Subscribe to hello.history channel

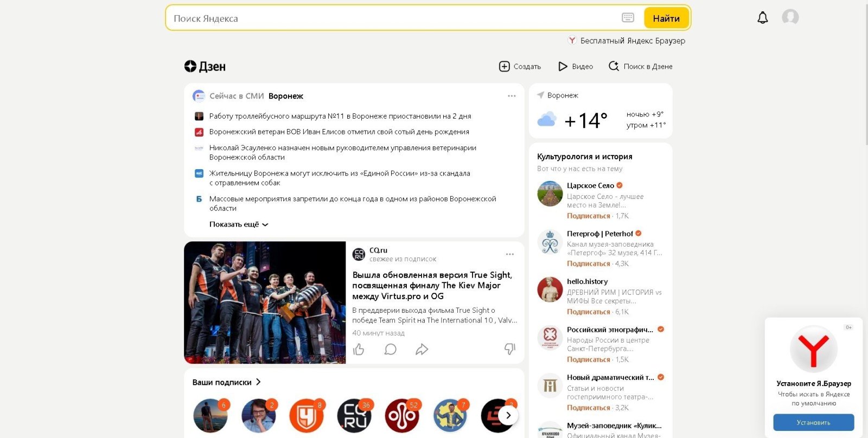(x=588, y=312)
